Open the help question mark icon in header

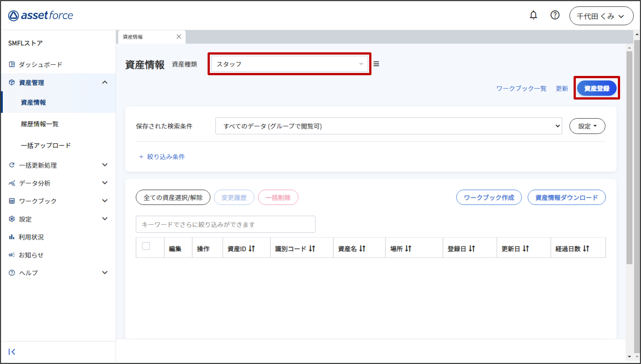pyautogui.click(x=555, y=15)
